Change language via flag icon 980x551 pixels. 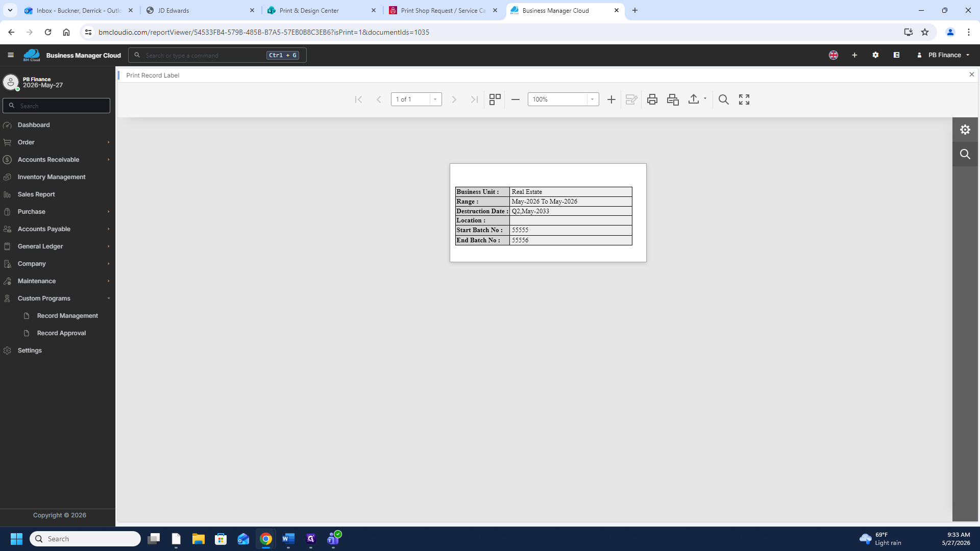coord(833,55)
